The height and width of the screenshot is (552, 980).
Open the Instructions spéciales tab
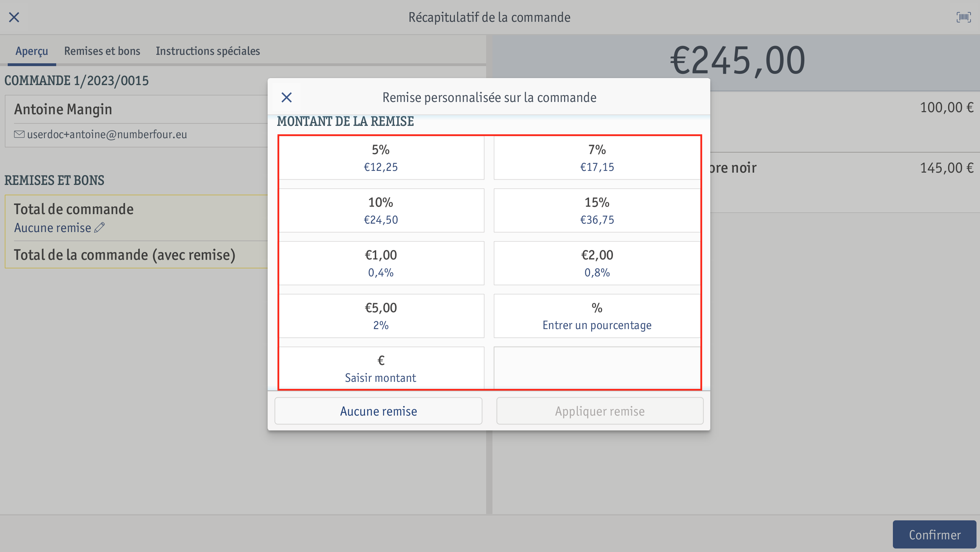pyautogui.click(x=208, y=51)
